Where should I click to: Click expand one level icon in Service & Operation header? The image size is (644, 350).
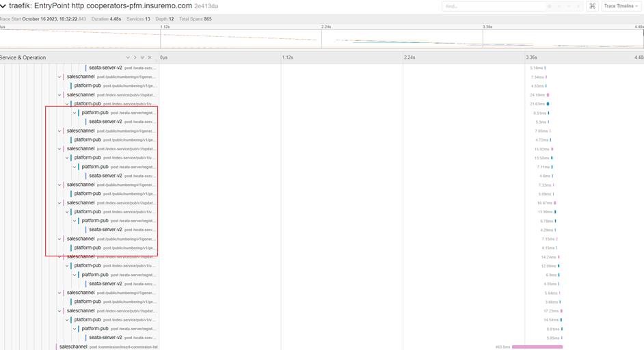(128, 57)
